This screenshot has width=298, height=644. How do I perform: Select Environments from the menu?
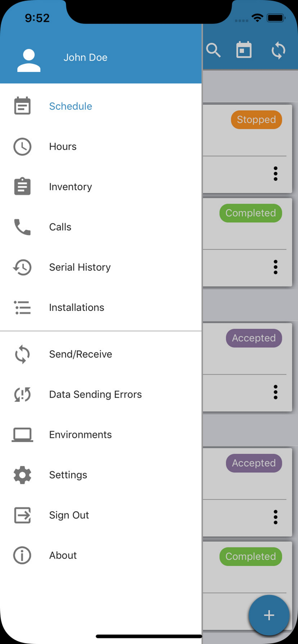pyautogui.click(x=80, y=434)
